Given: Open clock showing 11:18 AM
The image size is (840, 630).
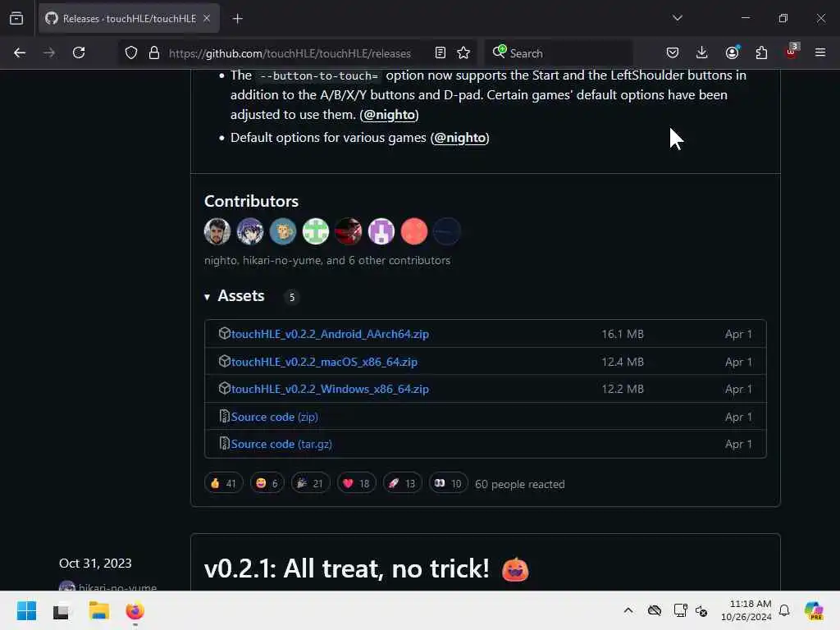Looking at the screenshot, I should click(x=746, y=610).
